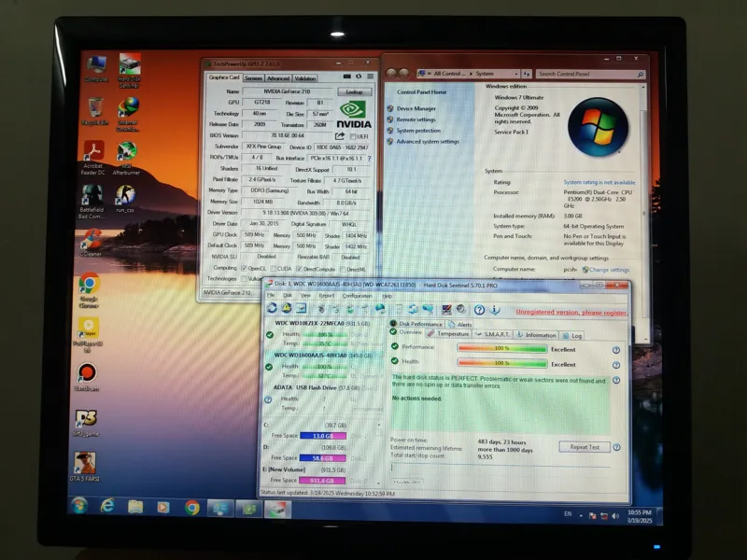Image resolution: width=747 pixels, height=560 pixels.
Task: Open the Windows Start menu orb
Action: [79, 505]
